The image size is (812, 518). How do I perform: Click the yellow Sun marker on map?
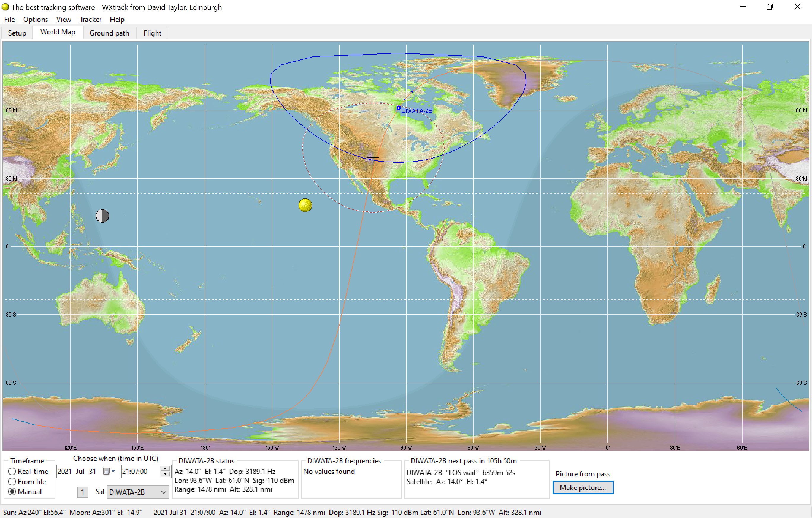point(305,205)
